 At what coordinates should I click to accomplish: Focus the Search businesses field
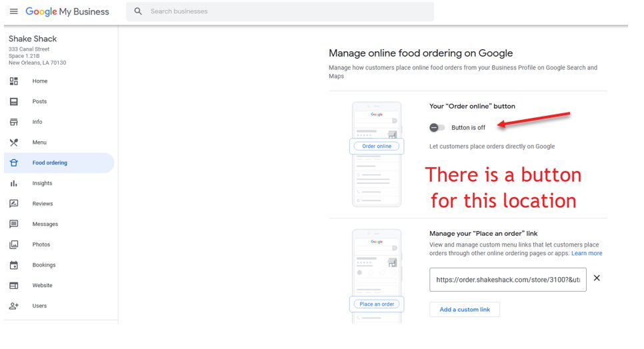pos(280,11)
